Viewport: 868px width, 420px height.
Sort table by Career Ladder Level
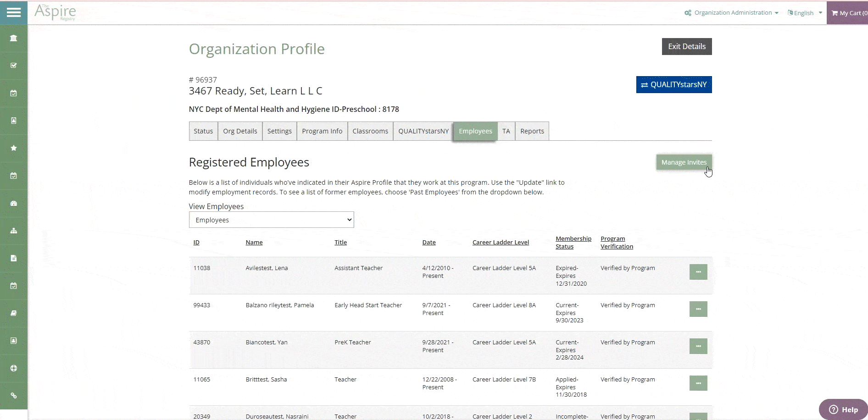501,243
